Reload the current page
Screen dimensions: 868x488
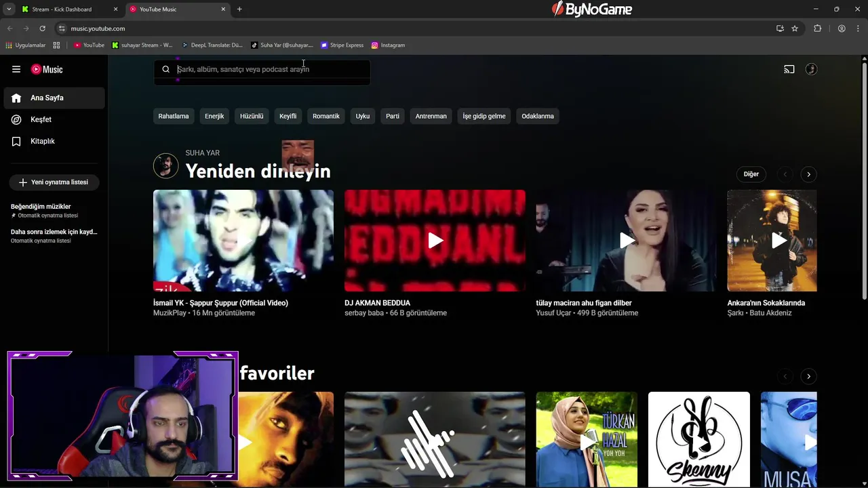click(42, 28)
